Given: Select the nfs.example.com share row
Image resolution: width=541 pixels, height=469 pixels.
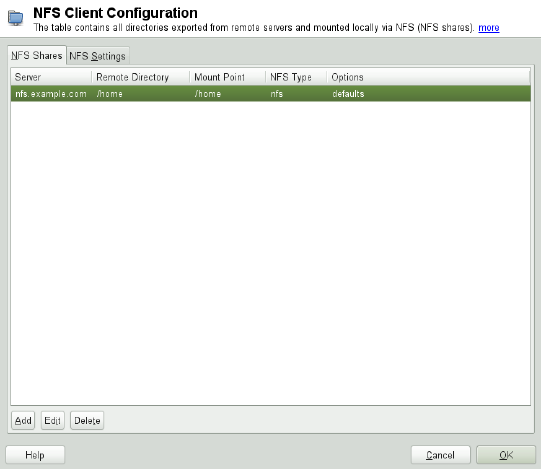Looking at the screenshot, I should [270, 94].
